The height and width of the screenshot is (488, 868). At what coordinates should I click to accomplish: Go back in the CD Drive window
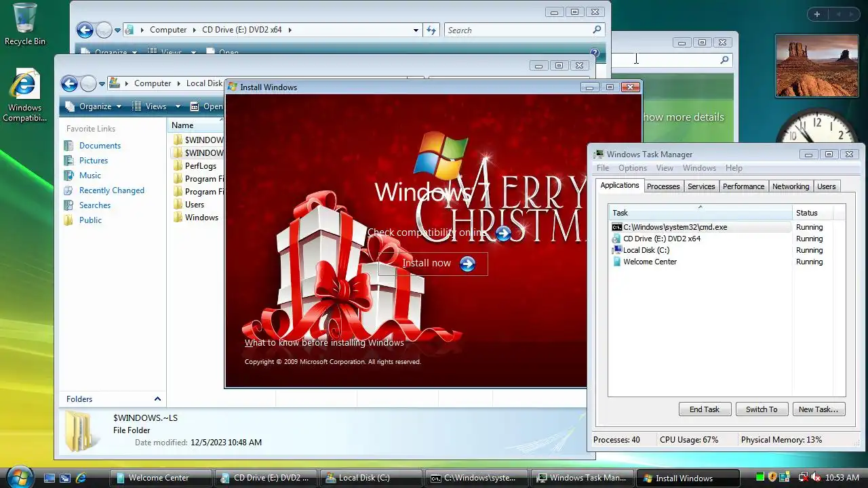(x=85, y=30)
